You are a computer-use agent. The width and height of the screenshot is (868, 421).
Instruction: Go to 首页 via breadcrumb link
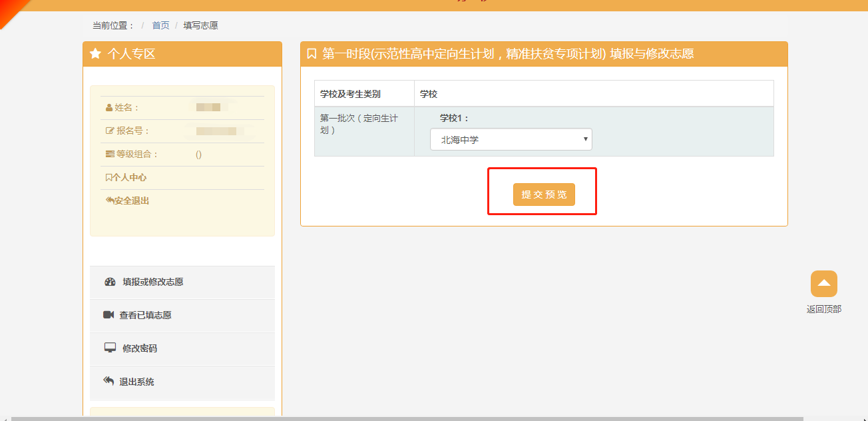pos(160,25)
